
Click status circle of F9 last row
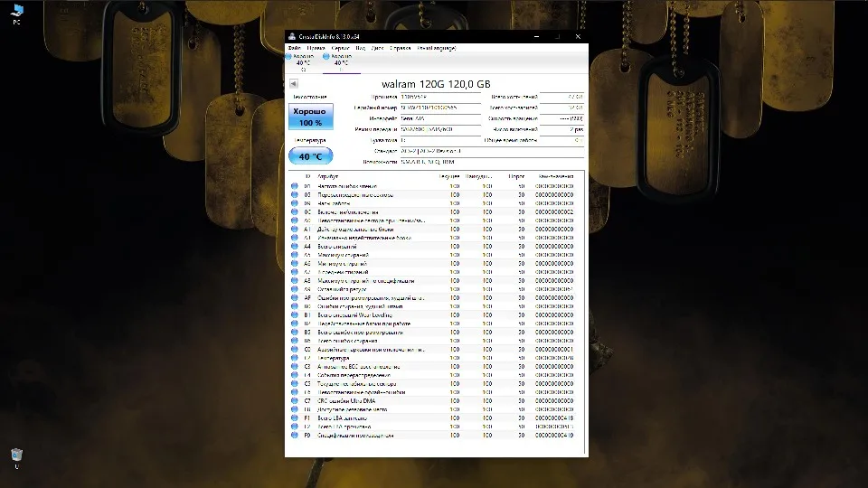tap(295, 435)
